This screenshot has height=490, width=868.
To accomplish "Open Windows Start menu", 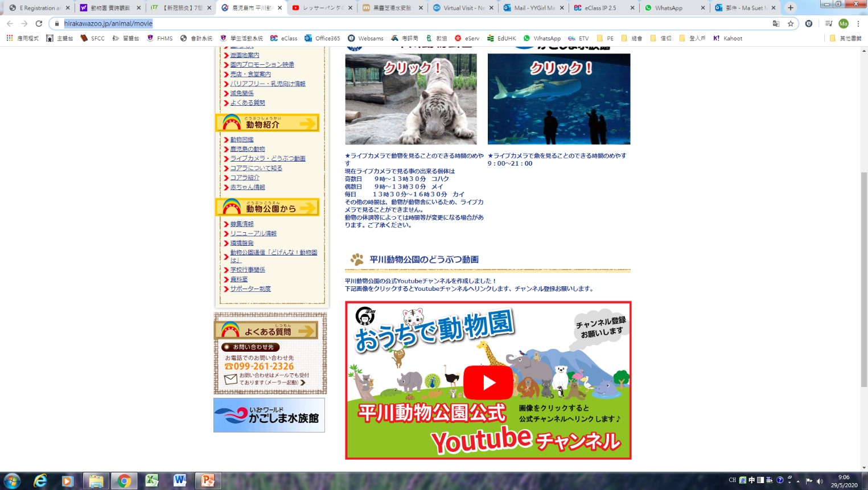I will tap(12, 481).
